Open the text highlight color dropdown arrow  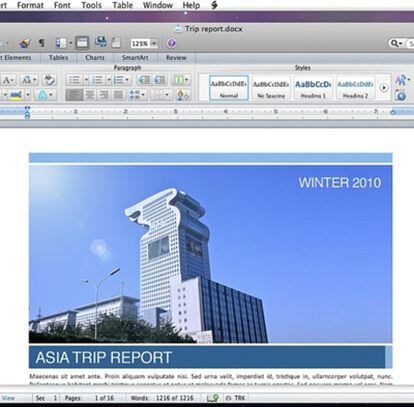point(28,95)
